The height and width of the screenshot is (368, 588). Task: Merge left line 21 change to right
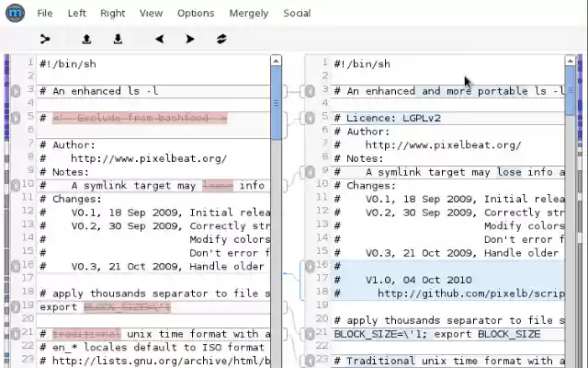pos(16,334)
